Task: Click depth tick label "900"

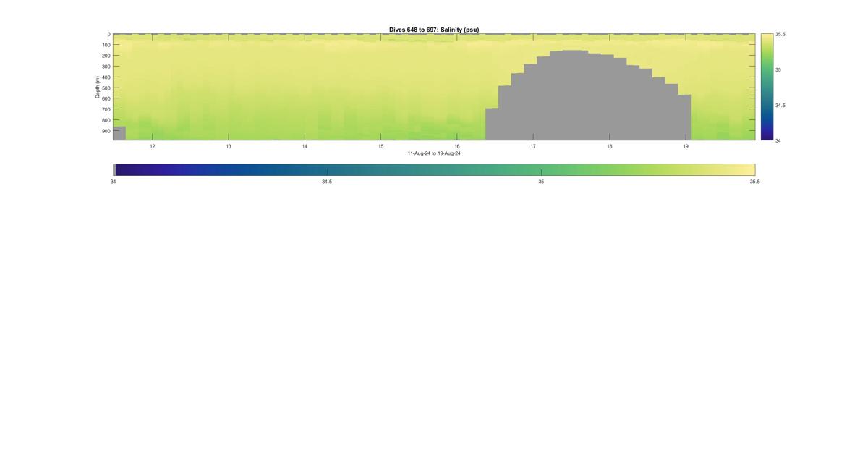Action: [x=106, y=131]
